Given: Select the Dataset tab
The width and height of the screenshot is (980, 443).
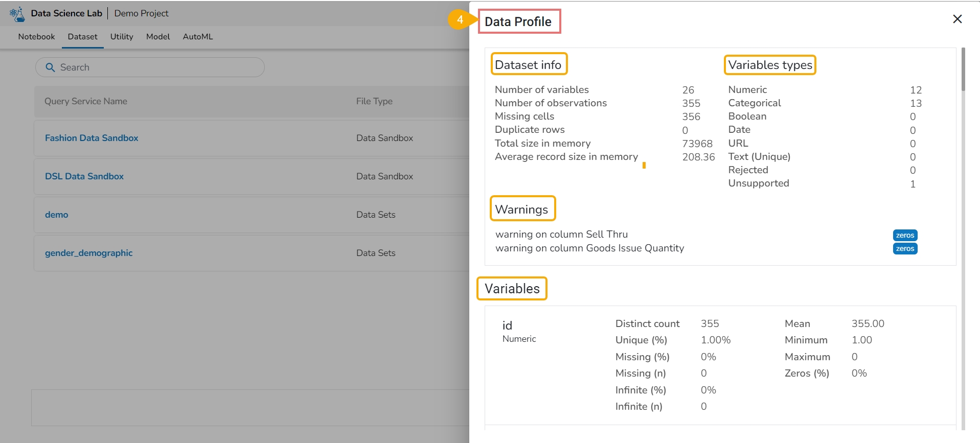Looking at the screenshot, I should pyautogui.click(x=82, y=37).
